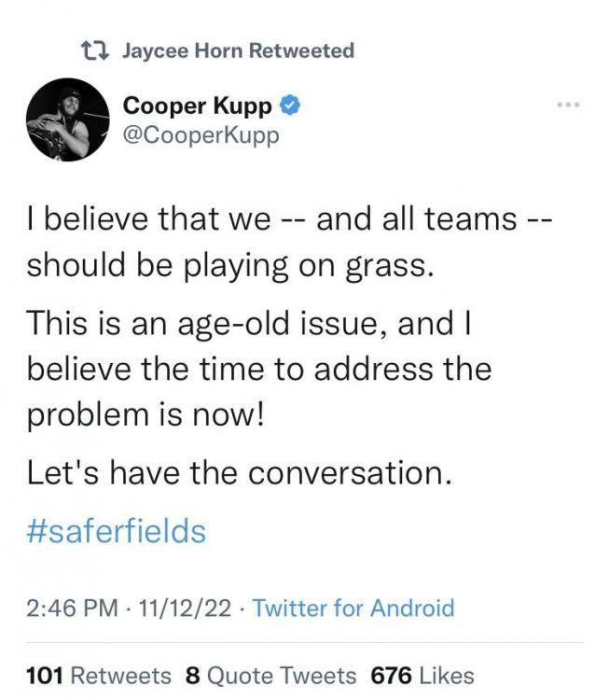Click Cooper Kupp's profile picture
The height and width of the screenshot is (700, 609).
62,119
